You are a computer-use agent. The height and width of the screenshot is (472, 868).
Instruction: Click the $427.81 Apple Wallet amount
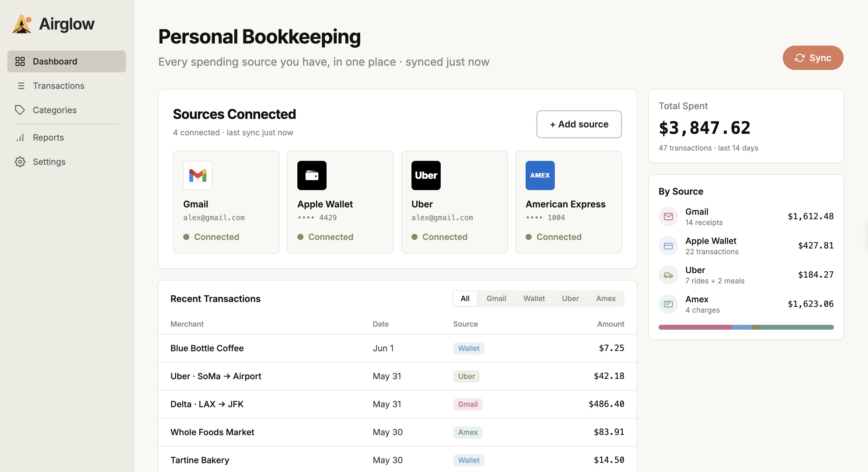816,246
